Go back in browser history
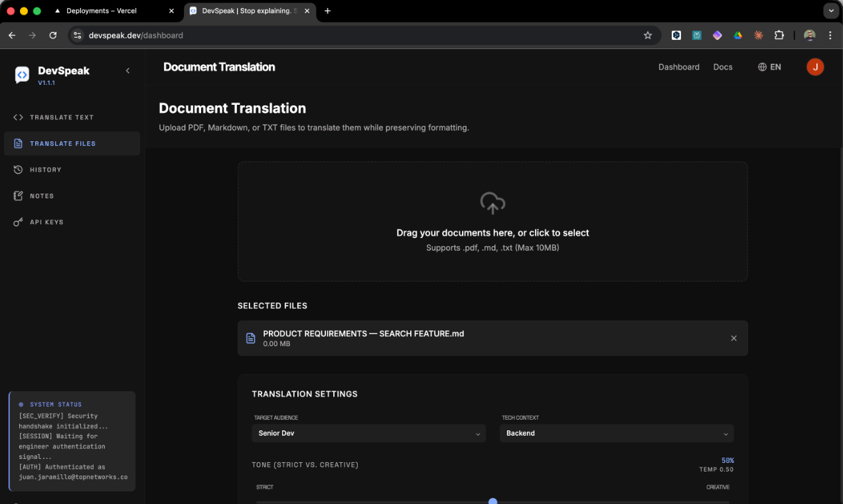The height and width of the screenshot is (504, 843). [x=12, y=35]
